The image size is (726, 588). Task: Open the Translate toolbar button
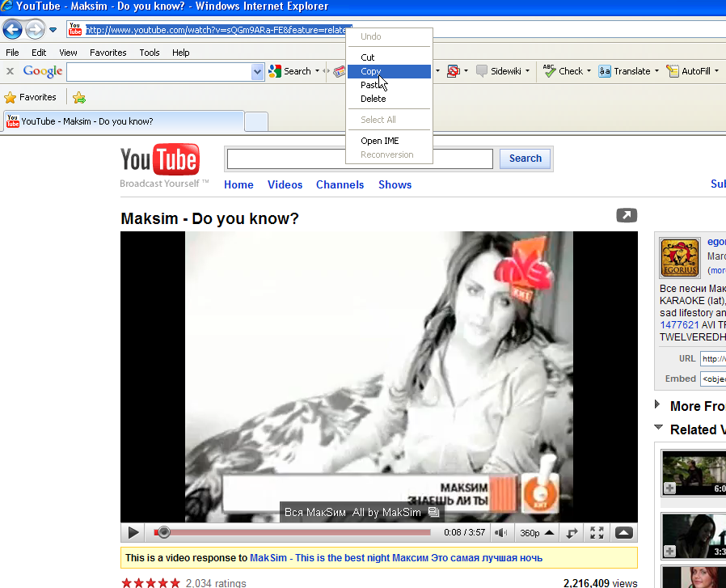(605, 71)
